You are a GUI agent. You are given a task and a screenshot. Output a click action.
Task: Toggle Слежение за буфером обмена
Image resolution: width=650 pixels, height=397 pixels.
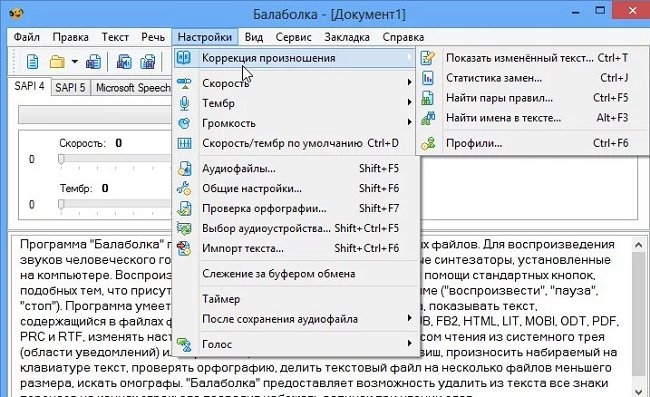pyautogui.click(x=297, y=274)
